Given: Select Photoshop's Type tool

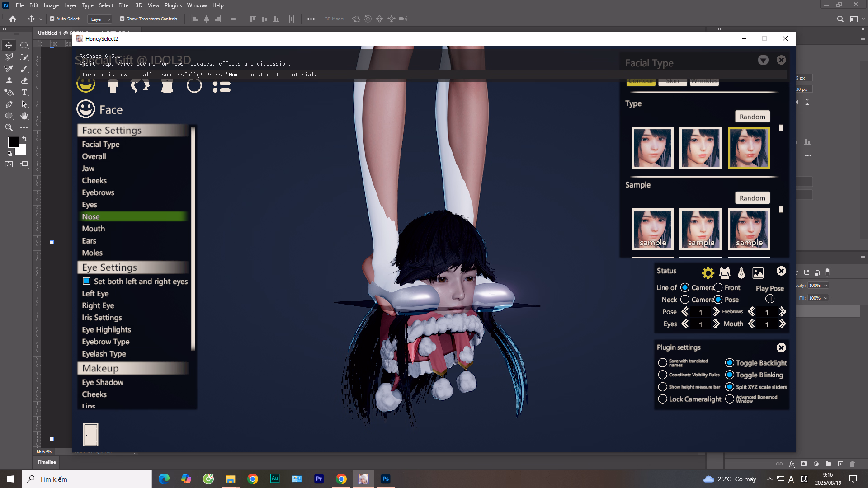Looking at the screenshot, I should [24, 92].
